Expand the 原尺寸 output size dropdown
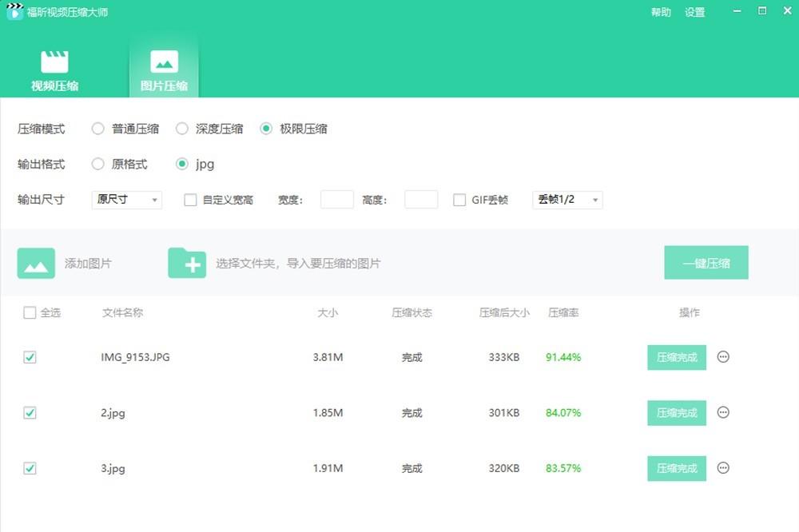This screenshot has height=532, width=799. tap(127, 200)
